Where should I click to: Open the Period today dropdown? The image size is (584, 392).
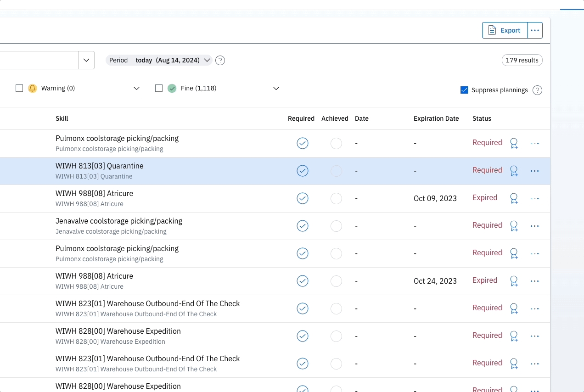click(x=172, y=60)
